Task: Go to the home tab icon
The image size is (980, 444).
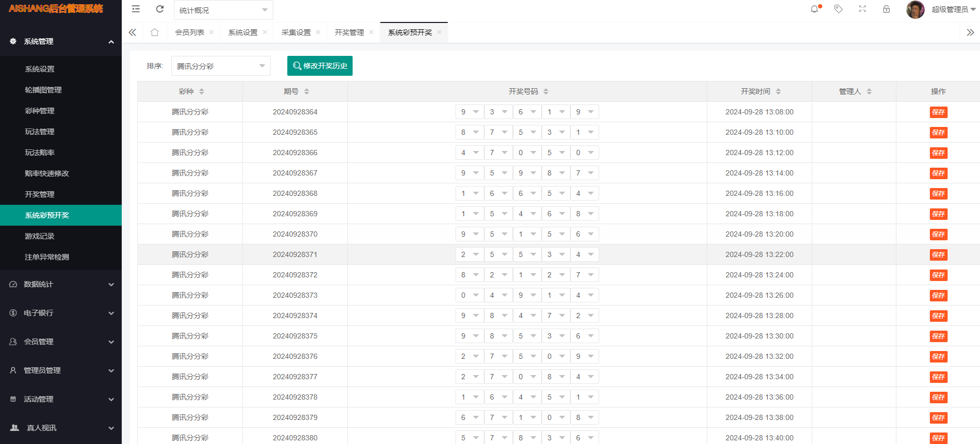Action: [x=155, y=32]
